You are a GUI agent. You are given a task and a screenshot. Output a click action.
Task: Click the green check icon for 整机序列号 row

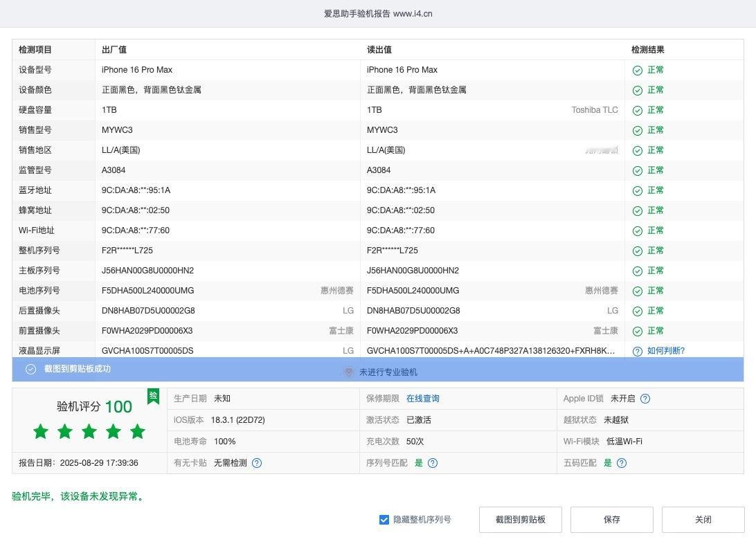(x=638, y=251)
